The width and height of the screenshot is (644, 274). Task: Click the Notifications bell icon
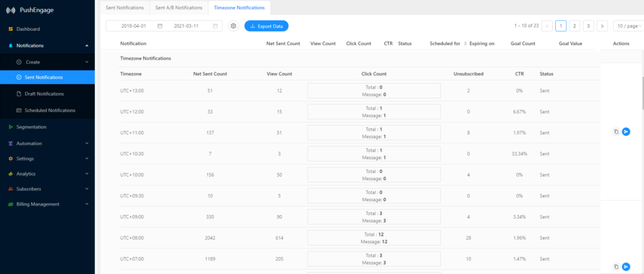11,45
